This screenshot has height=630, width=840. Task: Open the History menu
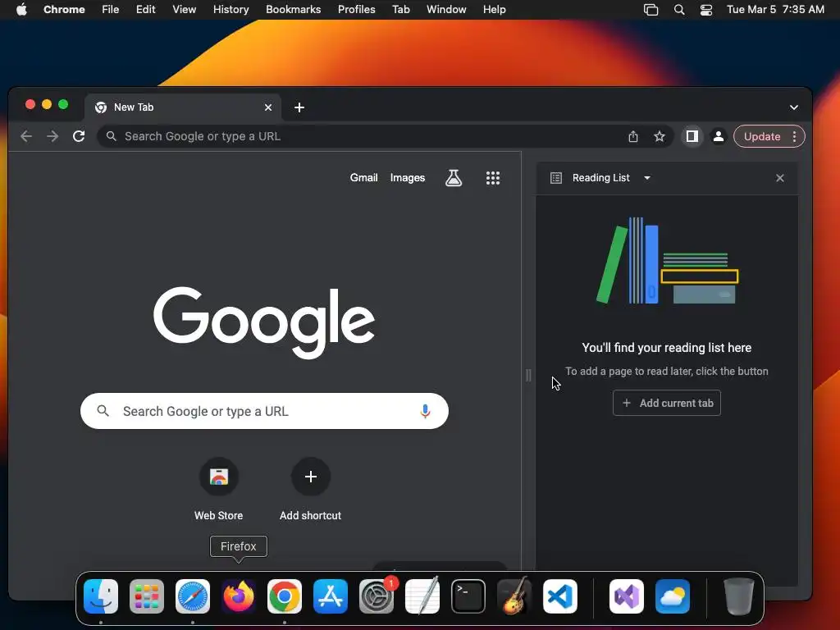231,10
